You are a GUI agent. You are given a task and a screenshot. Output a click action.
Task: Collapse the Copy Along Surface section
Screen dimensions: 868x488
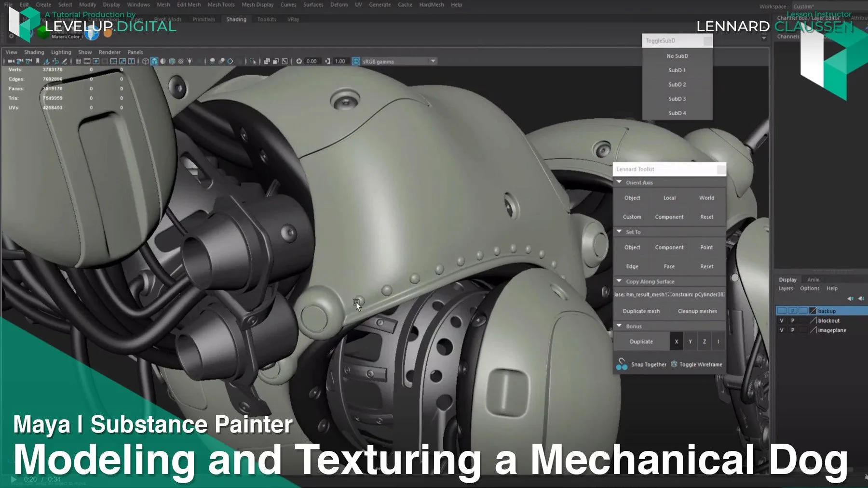click(x=619, y=281)
